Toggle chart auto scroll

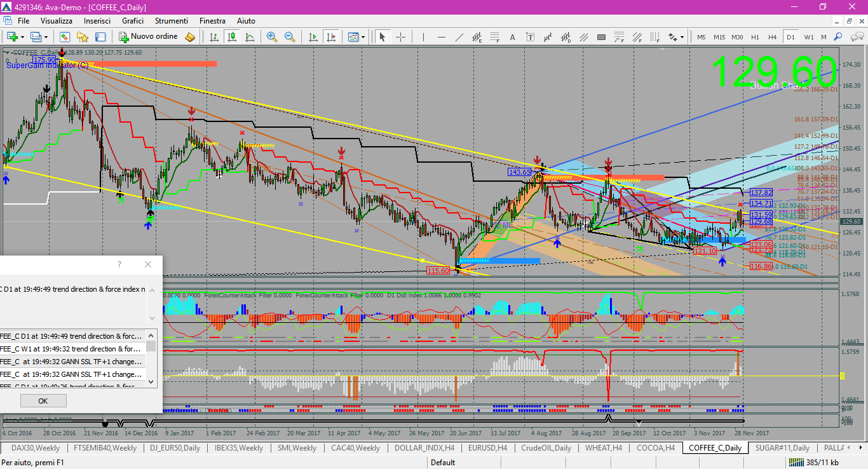tap(313, 37)
